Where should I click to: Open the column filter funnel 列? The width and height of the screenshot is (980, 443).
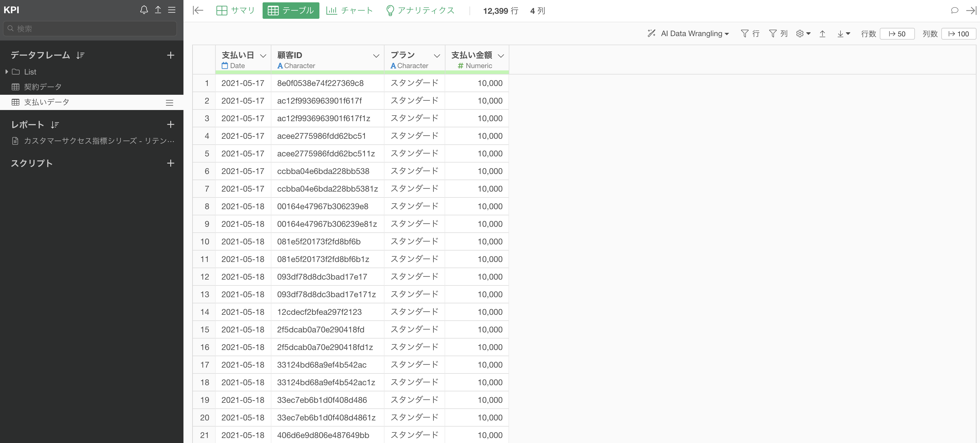pyautogui.click(x=778, y=33)
